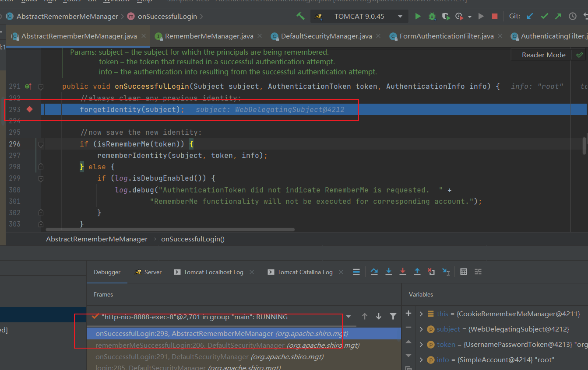
Task: Click Git Update Project arrow
Action: coord(530,17)
